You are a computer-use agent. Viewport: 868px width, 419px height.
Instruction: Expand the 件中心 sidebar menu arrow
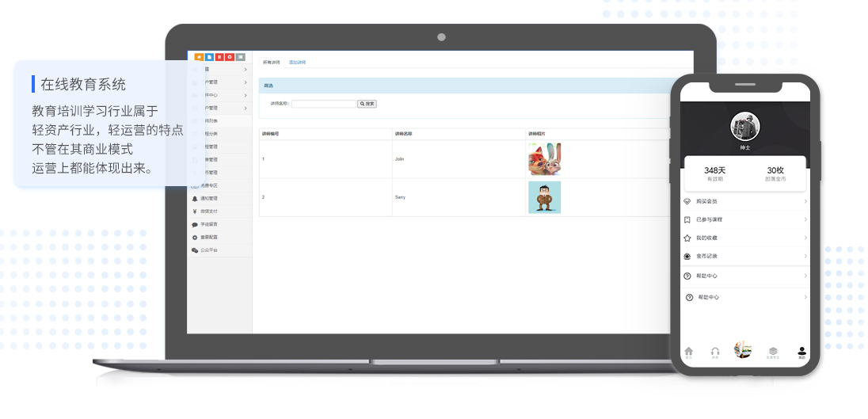tap(246, 95)
